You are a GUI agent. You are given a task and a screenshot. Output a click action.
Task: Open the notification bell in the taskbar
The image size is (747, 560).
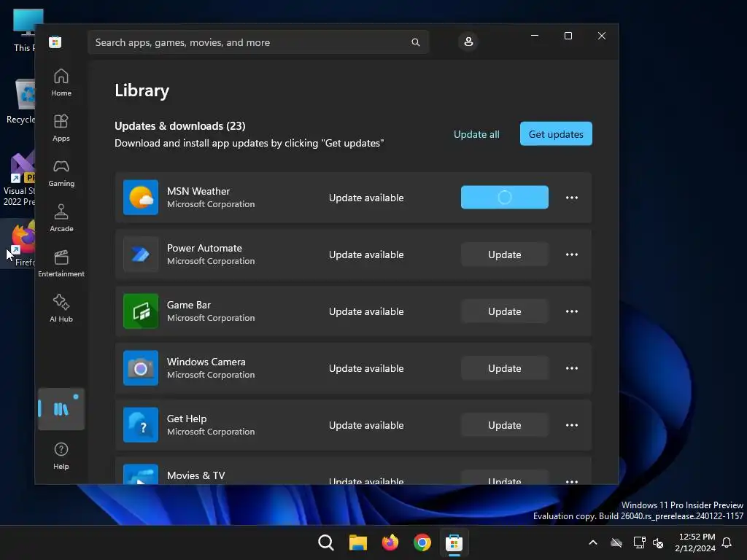click(727, 542)
